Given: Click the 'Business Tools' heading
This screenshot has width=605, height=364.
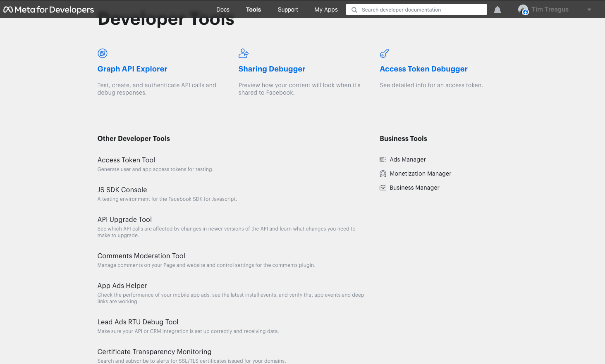Looking at the screenshot, I should [403, 138].
